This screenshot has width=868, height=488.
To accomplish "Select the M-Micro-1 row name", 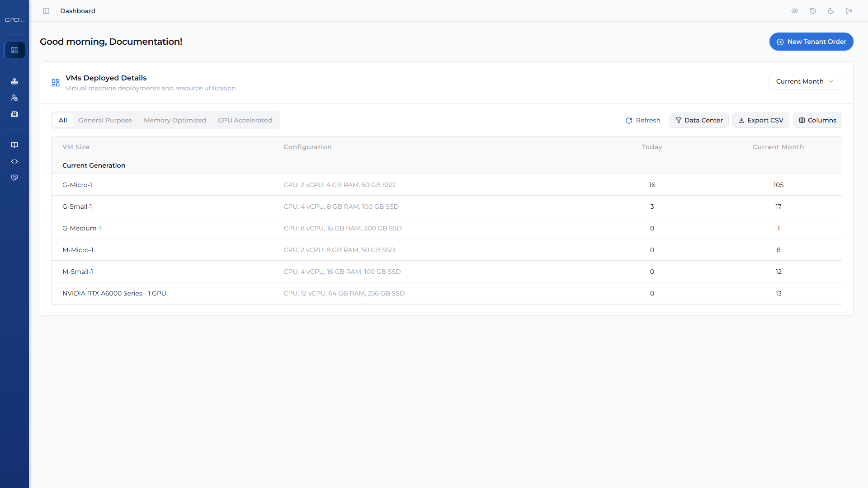I will (78, 250).
